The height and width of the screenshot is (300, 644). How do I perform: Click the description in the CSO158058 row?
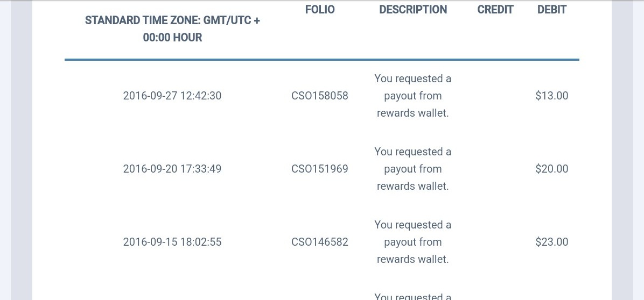(413, 96)
